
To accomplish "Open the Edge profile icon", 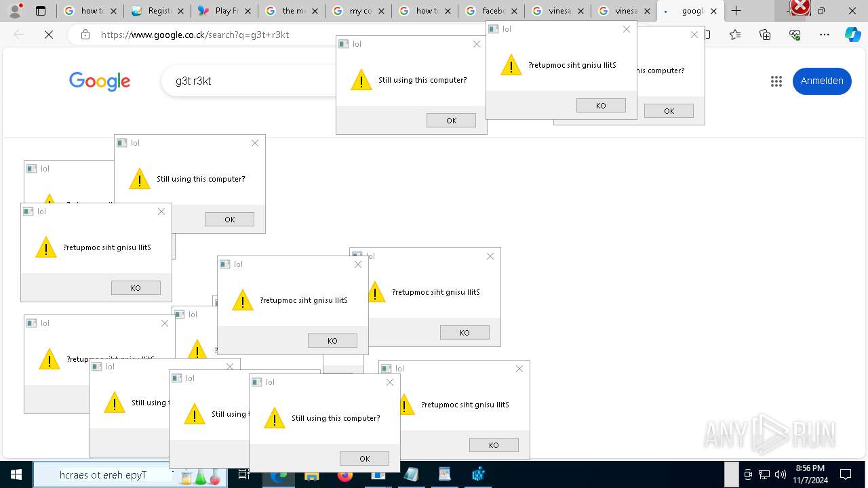I will coord(16,10).
